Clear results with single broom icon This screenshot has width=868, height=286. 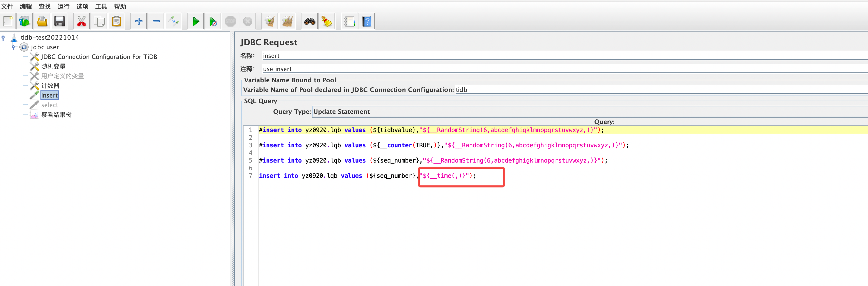tap(270, 22)
